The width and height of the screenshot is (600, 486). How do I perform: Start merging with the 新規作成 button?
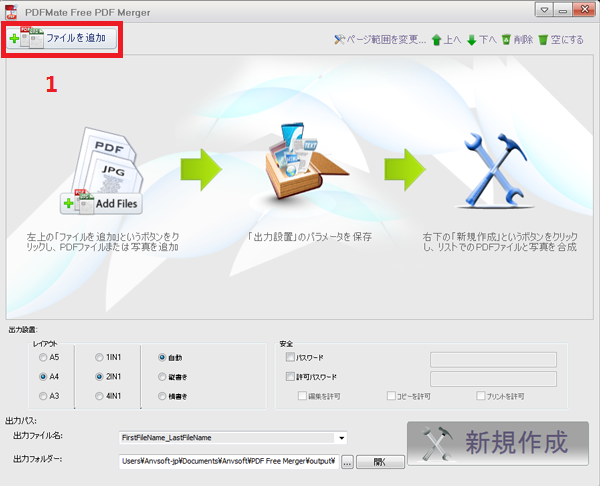click(x=498, y=444)
